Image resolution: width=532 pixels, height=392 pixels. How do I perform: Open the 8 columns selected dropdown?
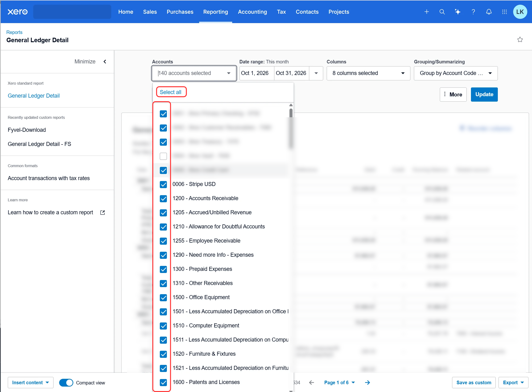(x=368, y=73)
